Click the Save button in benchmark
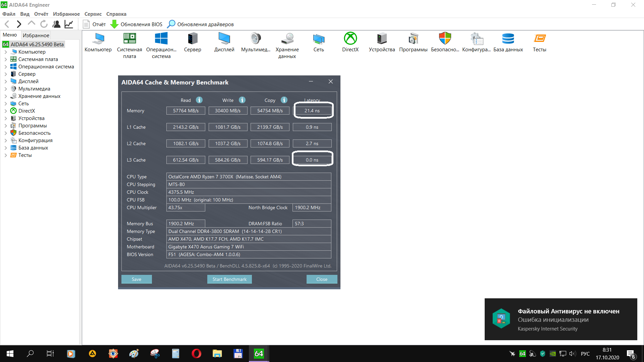Screen dimensions: 644x362 pos(137,279)
